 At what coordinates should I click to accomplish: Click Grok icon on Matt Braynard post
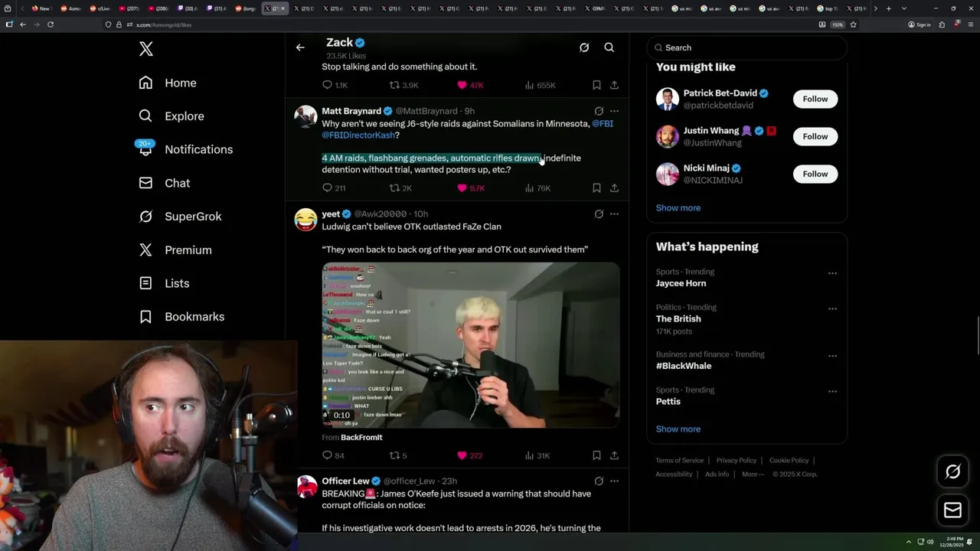tap(599, 111)
